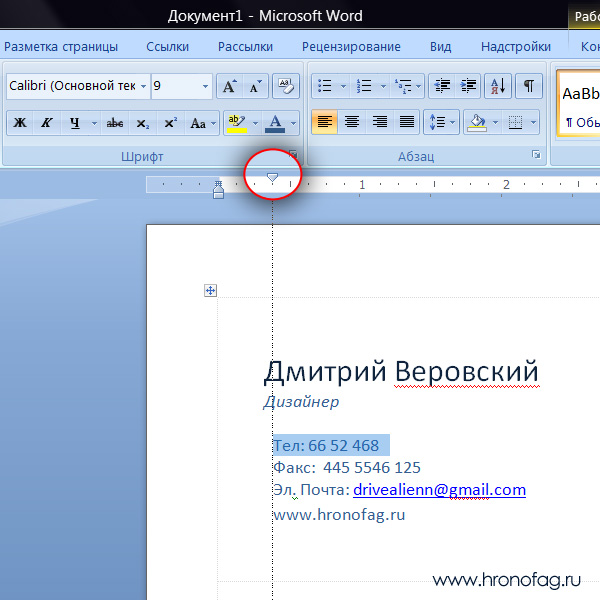The width and height of the screenshot is (600, 600).
Task: Toggle strikethrough formatting
Action: click(x=115, y=123)
